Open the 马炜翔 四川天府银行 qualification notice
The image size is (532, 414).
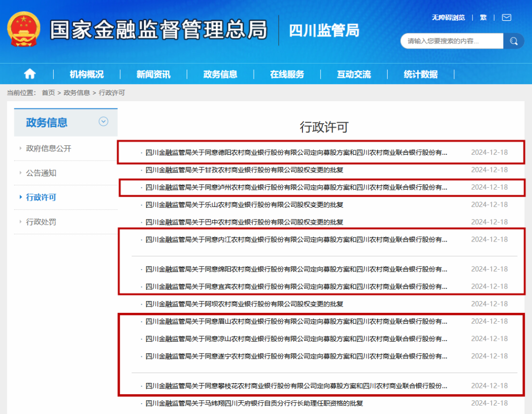[x=254, y=403]
